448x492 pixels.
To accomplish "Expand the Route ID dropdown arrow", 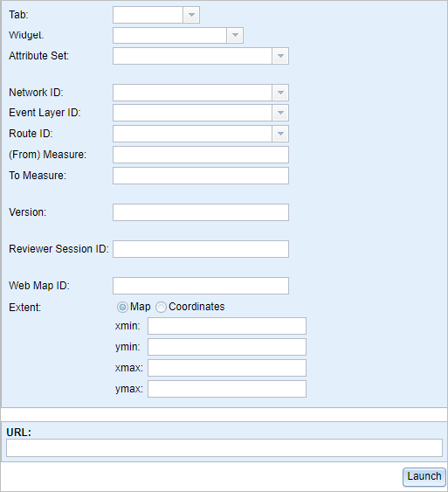I will tap(280, 134).
